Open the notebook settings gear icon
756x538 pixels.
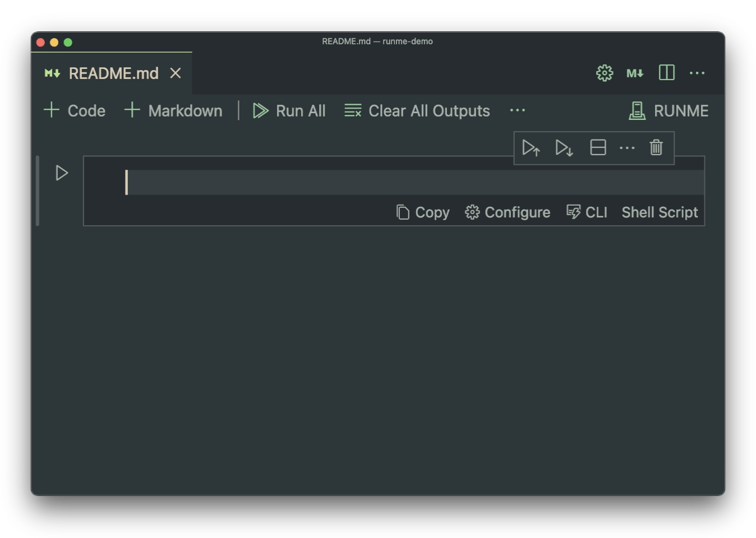605,73
